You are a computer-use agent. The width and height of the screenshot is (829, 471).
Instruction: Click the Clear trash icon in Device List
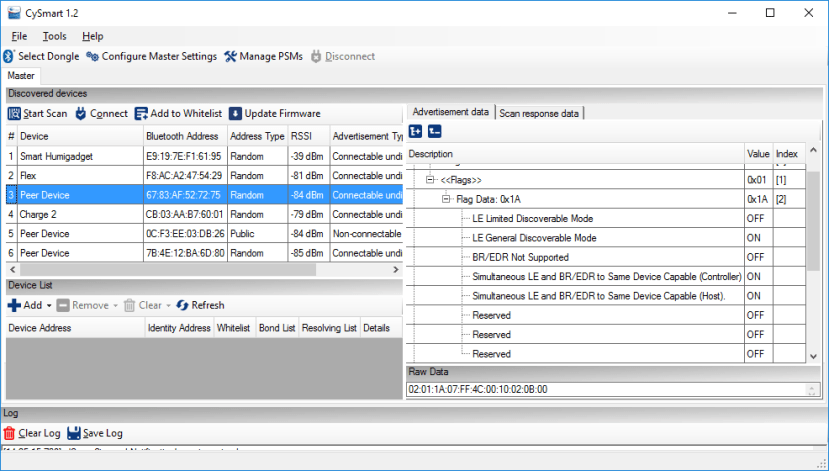pos(130,306)
